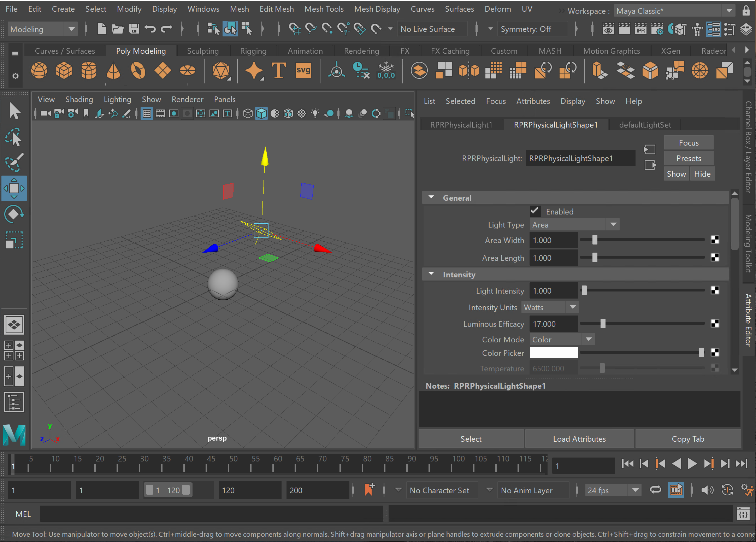Image resolution: width=756 pixels, height=542 pixels.
Task: Open the Color Mode dropdown
Action: point(562,340)
